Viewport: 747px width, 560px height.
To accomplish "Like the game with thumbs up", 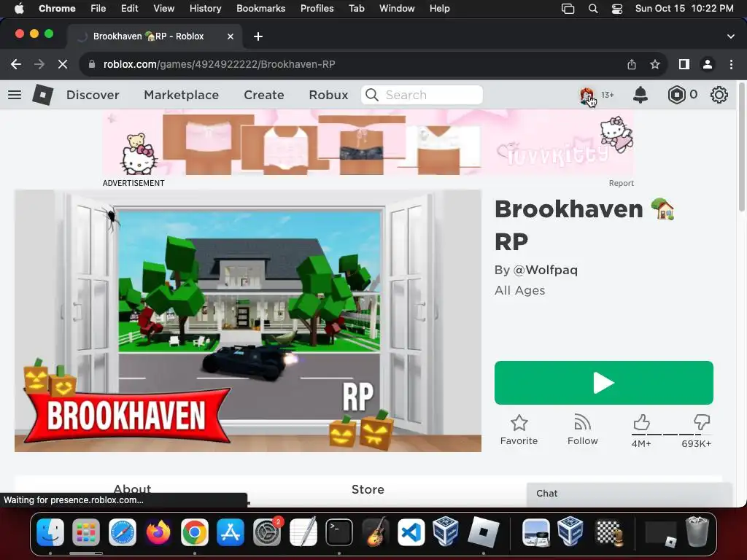I will pos(641,422).
